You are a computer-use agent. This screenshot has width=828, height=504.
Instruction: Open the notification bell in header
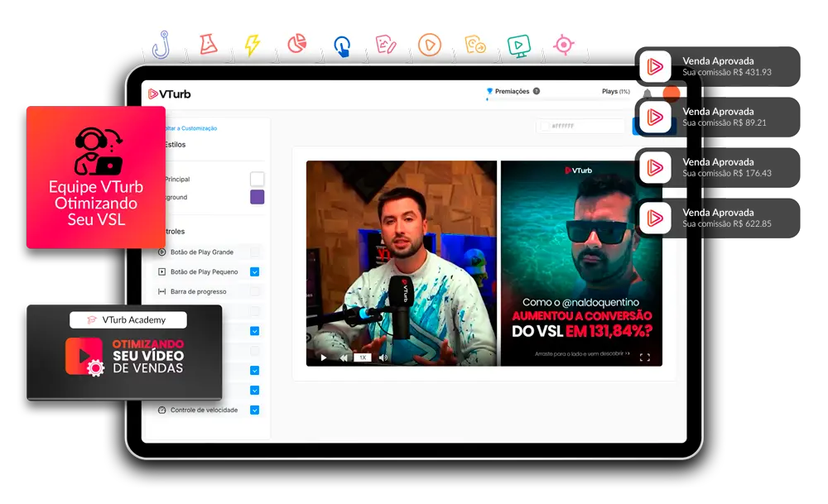[x=647, y=94]
